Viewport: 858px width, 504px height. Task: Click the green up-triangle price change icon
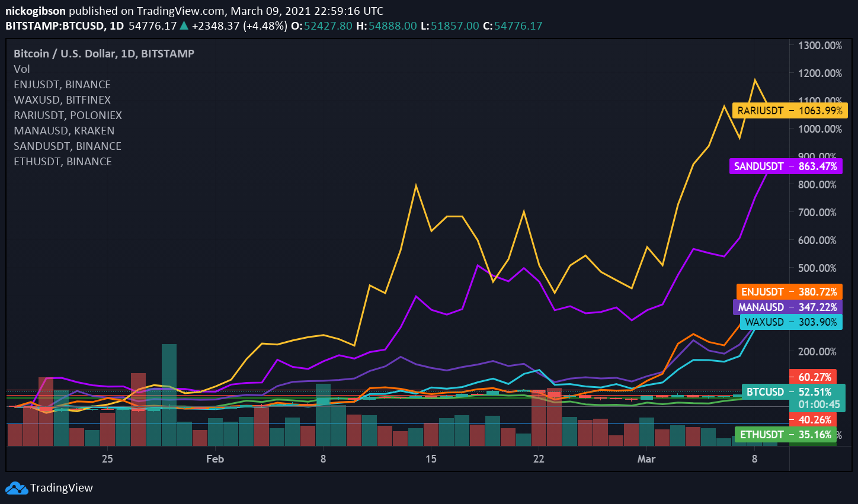point(184,25)
